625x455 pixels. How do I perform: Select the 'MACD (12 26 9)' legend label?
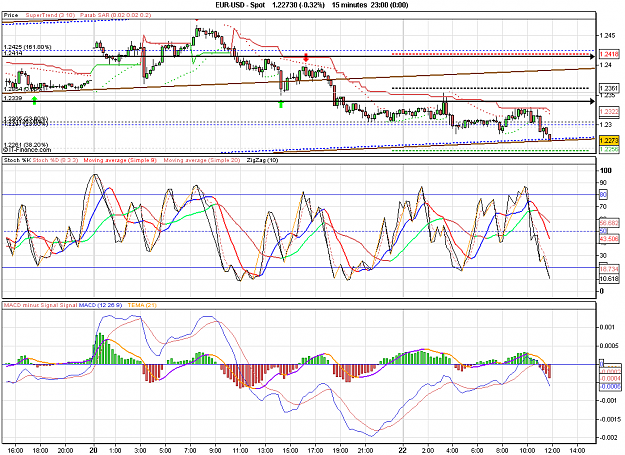pos(100,305)
